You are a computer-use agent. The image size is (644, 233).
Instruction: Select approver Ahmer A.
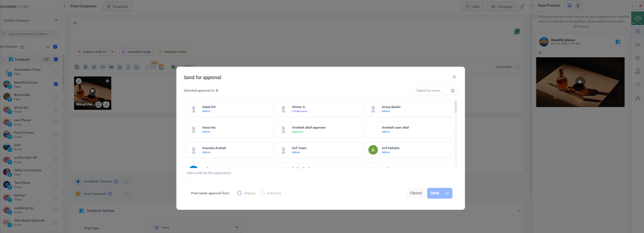319,109
